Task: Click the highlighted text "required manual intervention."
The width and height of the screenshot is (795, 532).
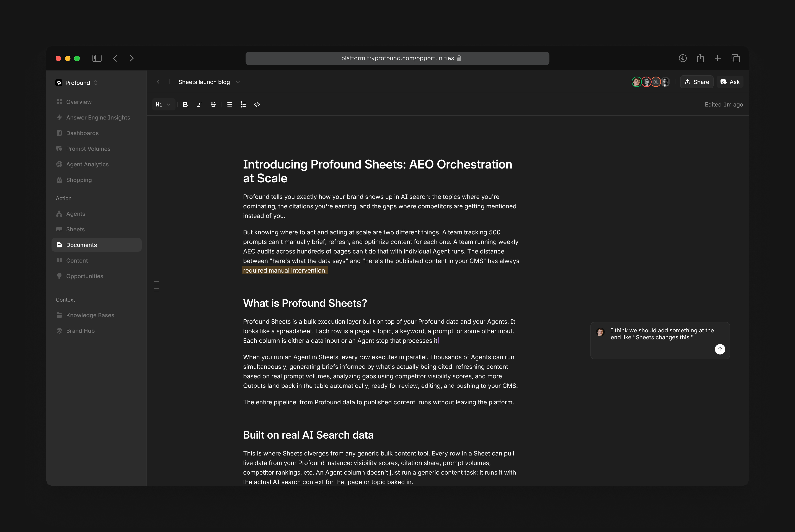Action: pos(285,270)
